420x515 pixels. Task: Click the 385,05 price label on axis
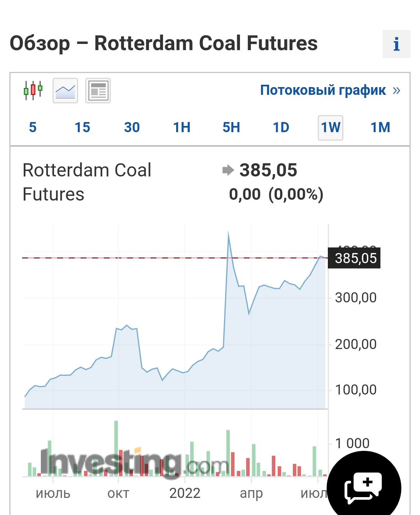pyautogui.click(x=354, y=258)
